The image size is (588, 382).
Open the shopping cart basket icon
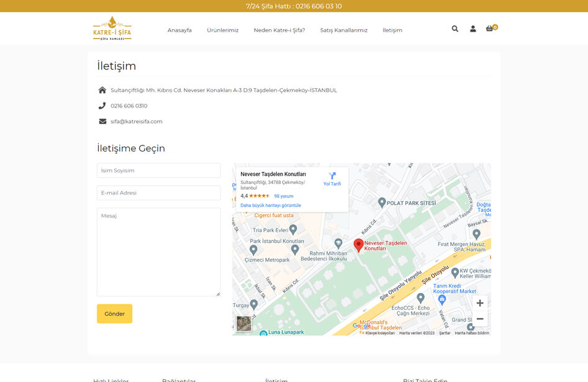(490, 29)
